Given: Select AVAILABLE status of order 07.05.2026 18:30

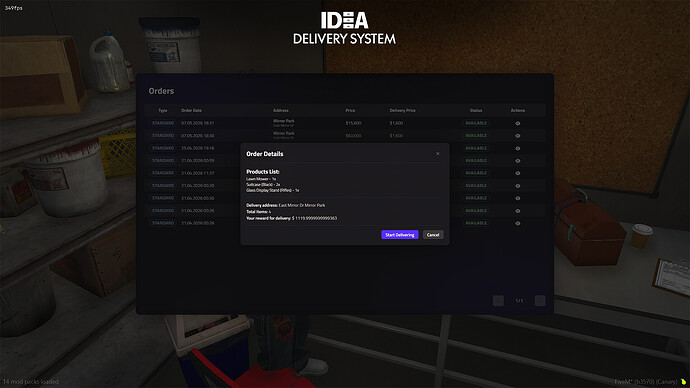Looking at the screenshot, I should pyautogui.click(x=476, y=135).
